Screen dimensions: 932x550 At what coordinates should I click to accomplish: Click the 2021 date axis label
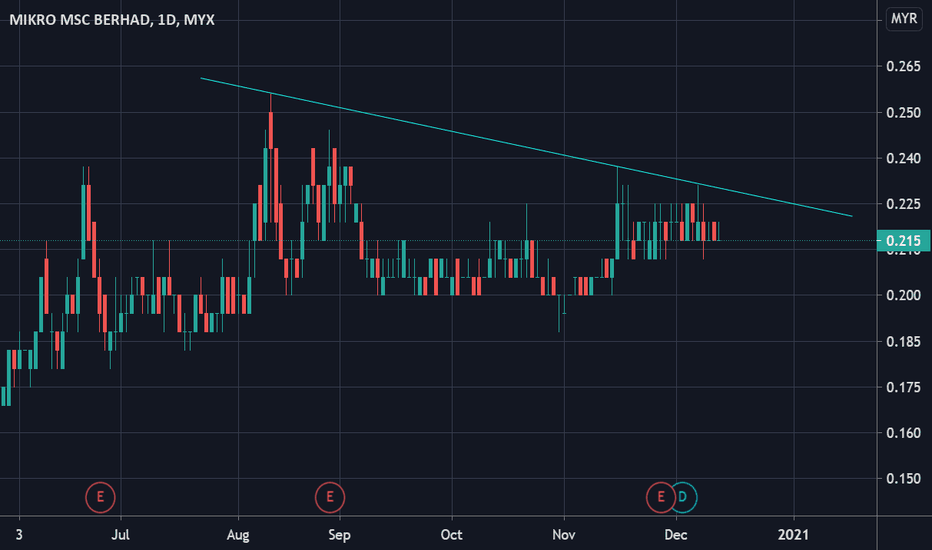coord(794,535)
